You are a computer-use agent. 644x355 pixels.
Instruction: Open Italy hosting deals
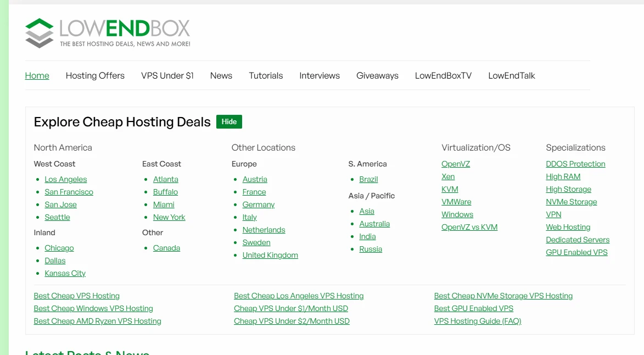point(249,217)
